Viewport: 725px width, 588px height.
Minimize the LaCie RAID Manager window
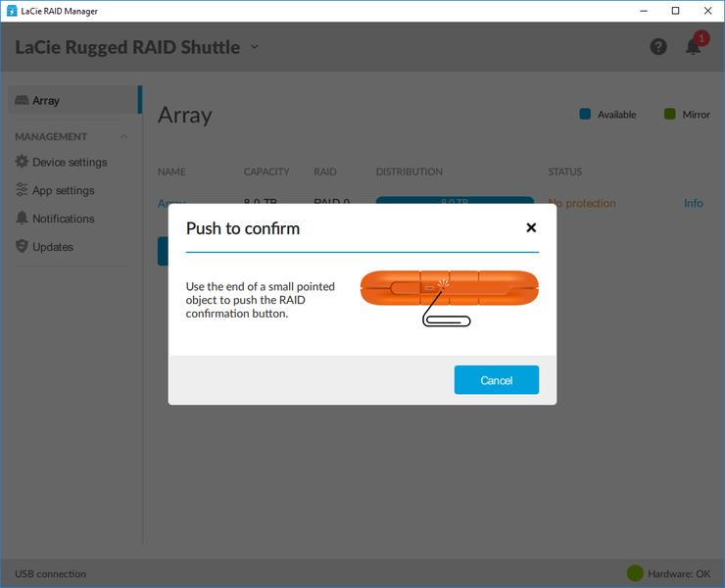point(643,11)
